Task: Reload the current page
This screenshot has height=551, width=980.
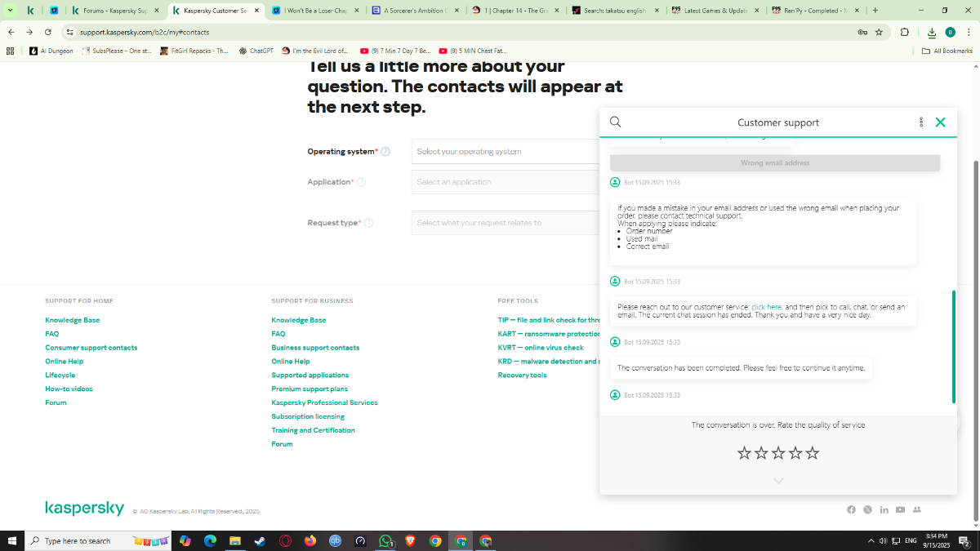Action: click(48, 32)
